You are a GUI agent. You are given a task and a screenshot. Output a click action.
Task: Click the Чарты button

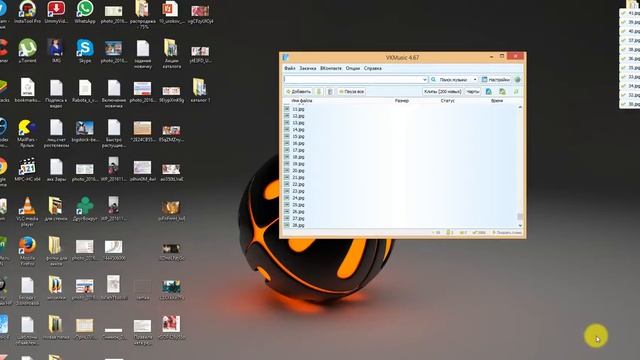[x=473, y=91]
